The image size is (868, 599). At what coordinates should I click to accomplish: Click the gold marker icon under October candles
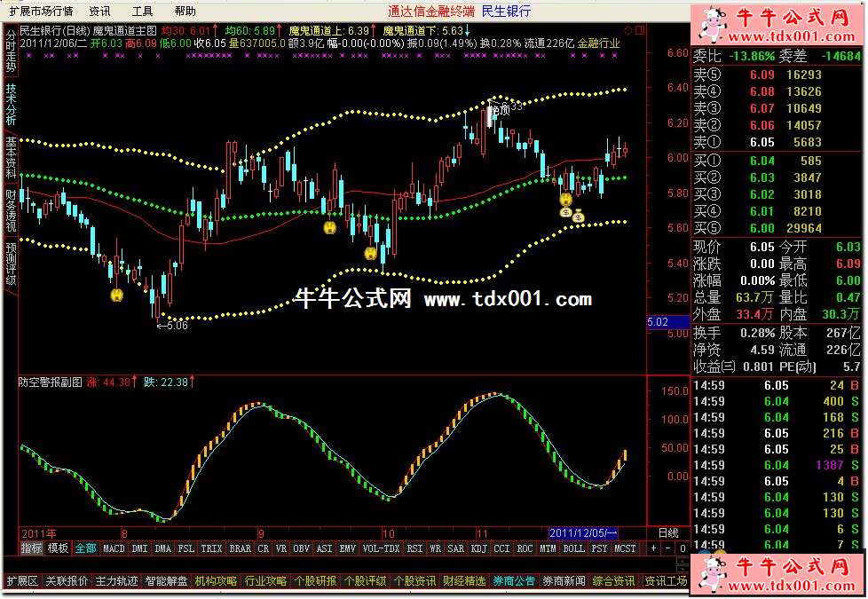point(370,254)
